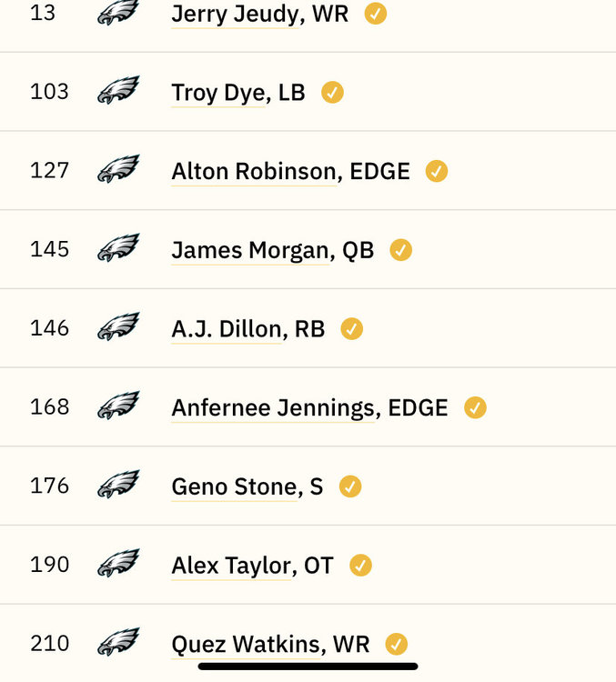616x682 pixels.
Task: Open A.J. Dillon player link
Action: [227, 329]
